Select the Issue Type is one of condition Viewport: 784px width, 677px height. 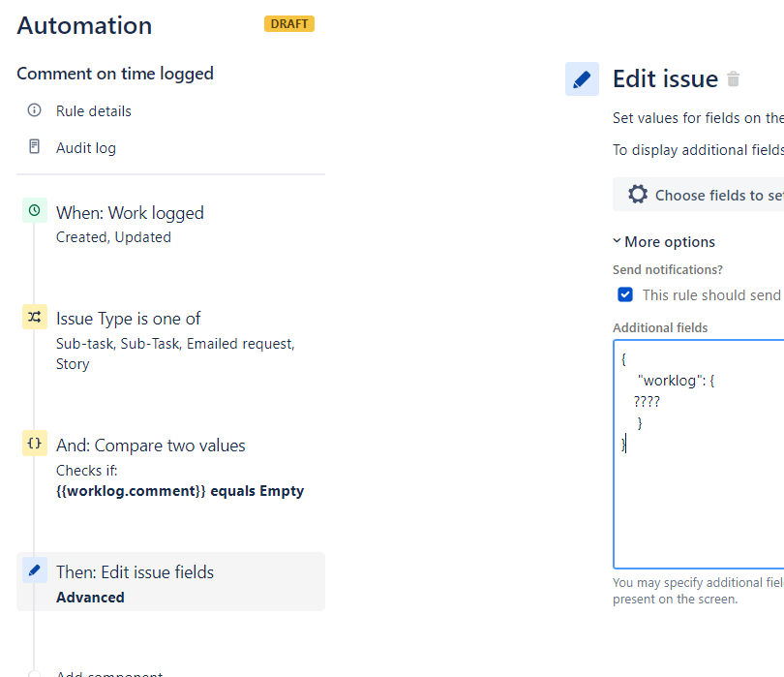(x=129, y=319)
